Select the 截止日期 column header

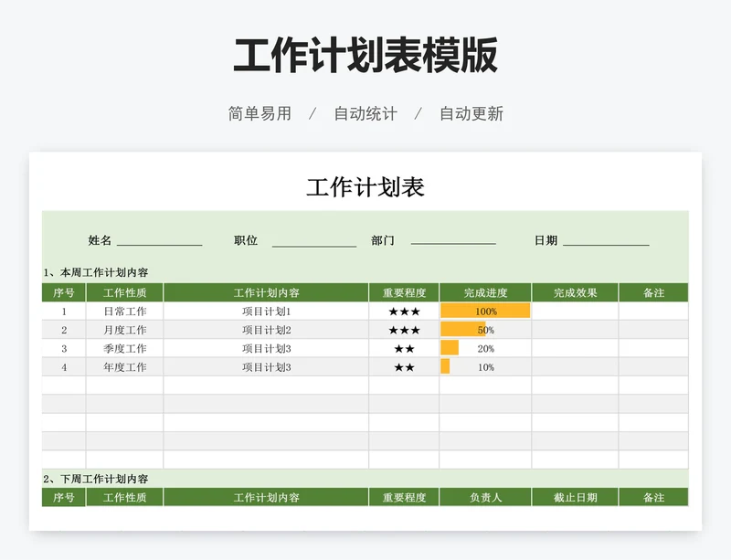coord(575,498)
